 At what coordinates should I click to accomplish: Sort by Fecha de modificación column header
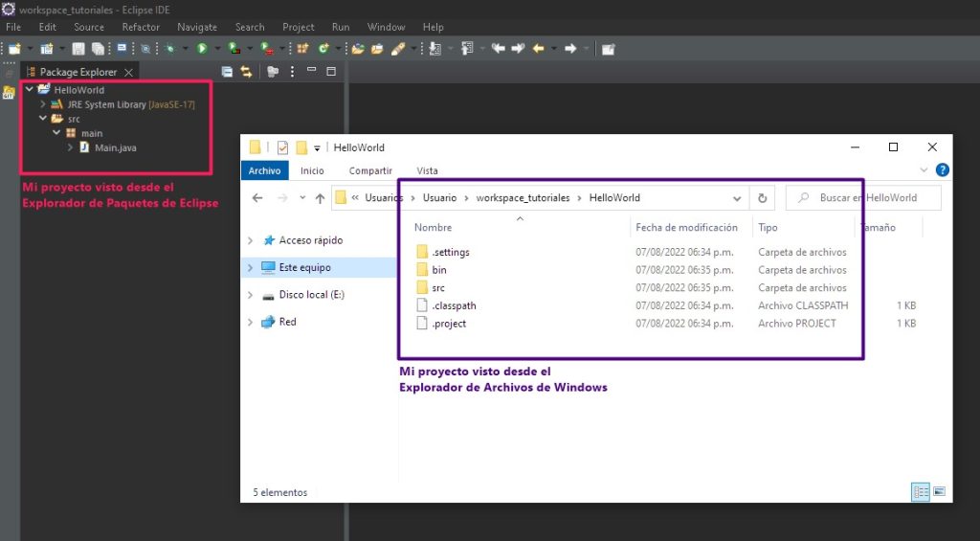coord(686,228)
